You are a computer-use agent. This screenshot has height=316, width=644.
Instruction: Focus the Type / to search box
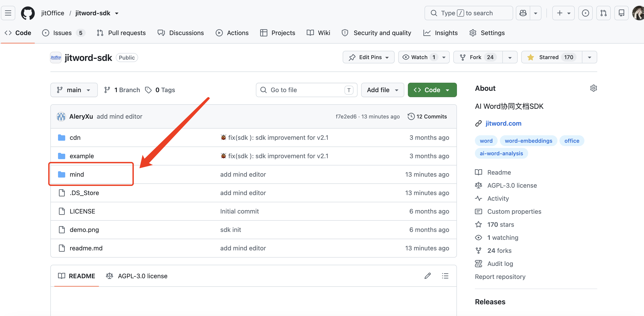click(x=469, y=13)
